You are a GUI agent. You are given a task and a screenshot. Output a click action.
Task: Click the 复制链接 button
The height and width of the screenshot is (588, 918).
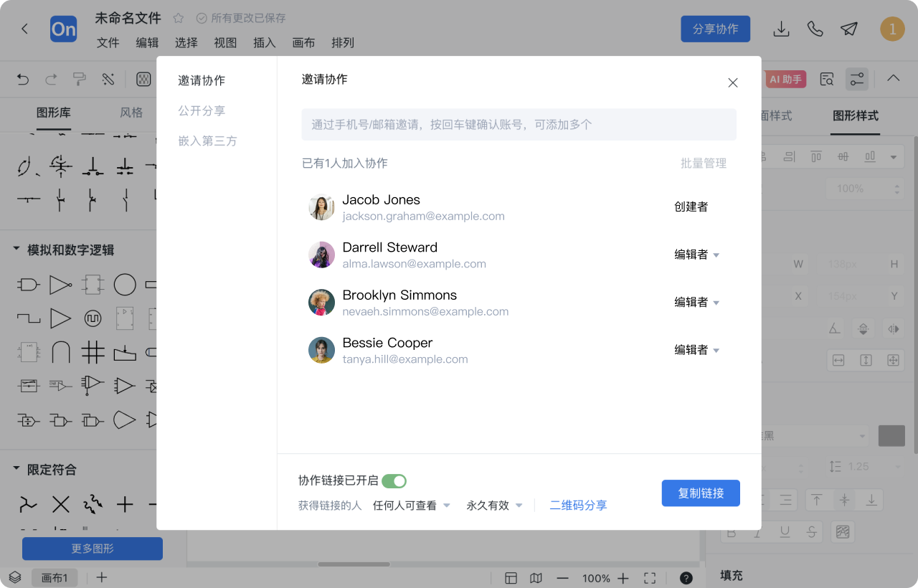tap(701, 493)
